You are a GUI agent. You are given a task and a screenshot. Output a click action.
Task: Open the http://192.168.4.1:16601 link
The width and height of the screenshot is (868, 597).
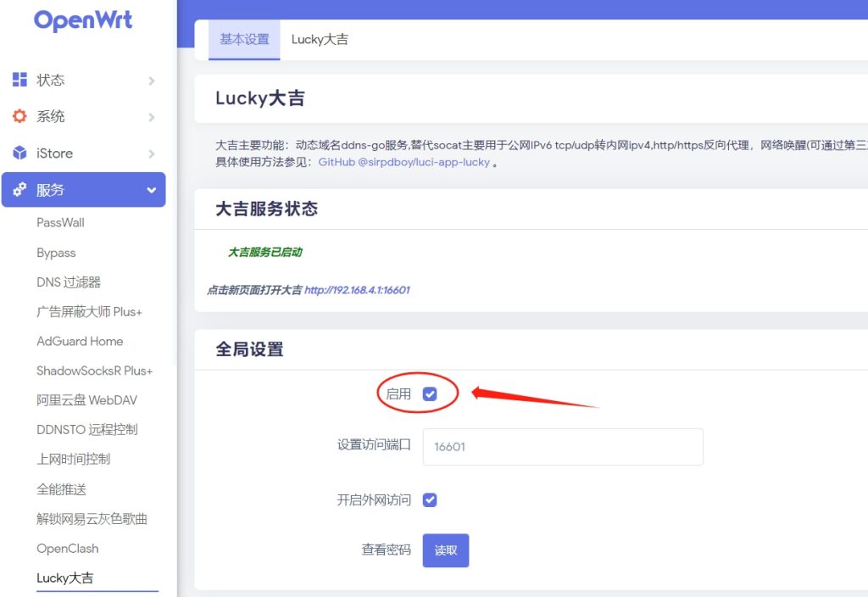click(x=357, y=290)
